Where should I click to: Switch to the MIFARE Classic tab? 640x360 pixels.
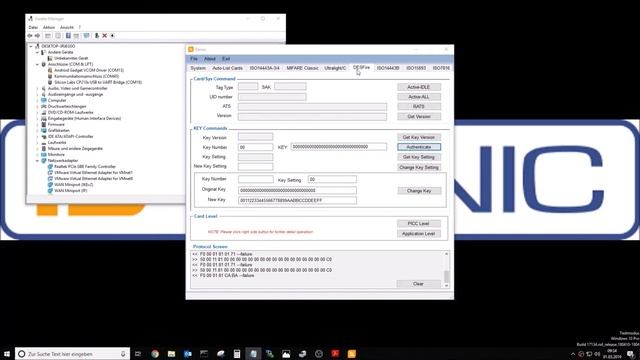(x=302, y=68)
